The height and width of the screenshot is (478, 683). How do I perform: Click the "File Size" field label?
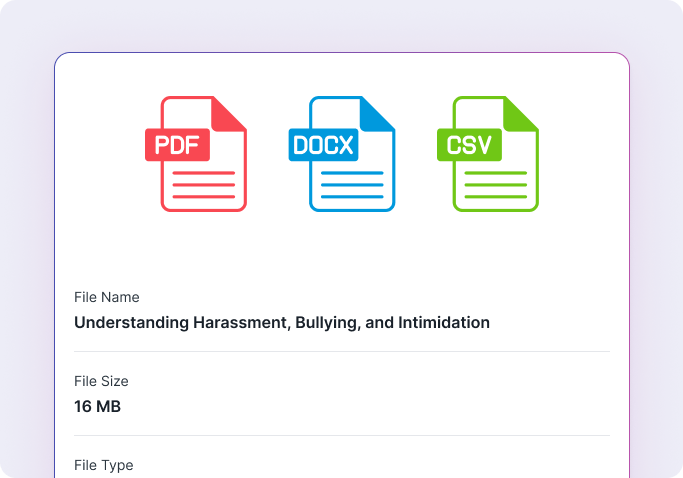101,381
